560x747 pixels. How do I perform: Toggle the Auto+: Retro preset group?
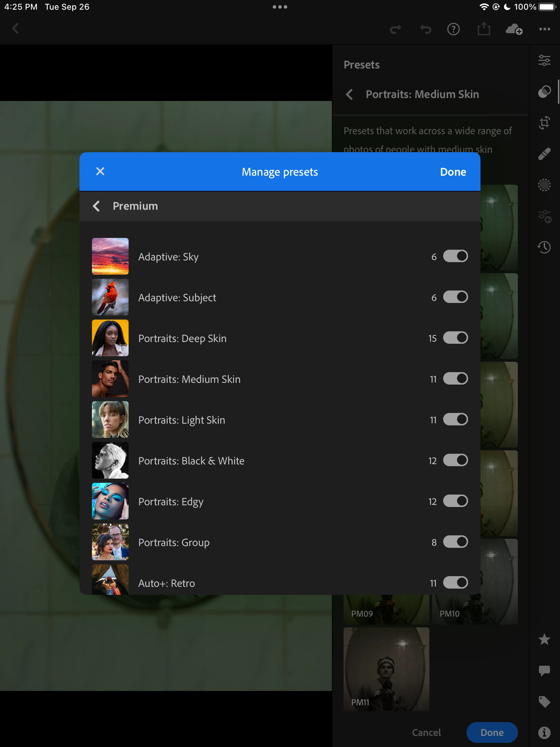click(456, 583)
